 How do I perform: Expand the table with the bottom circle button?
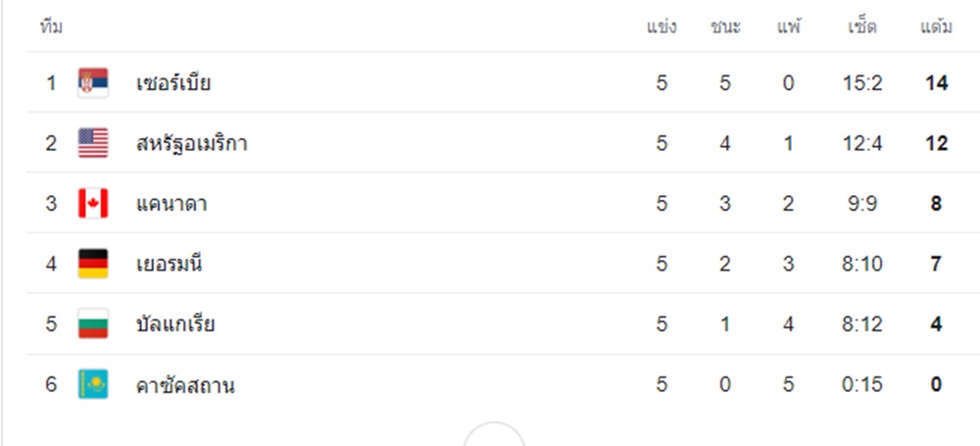(x=494, y=434)
